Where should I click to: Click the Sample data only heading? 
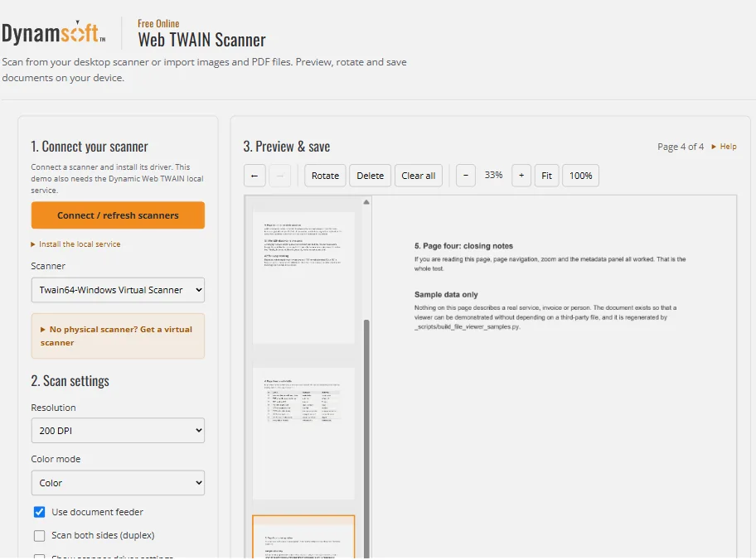(x=446, y=294)
